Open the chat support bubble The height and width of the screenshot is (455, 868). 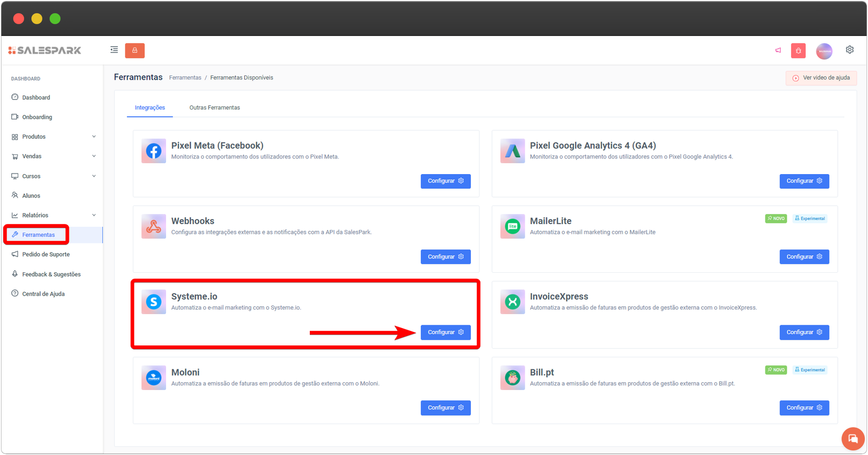853,439
